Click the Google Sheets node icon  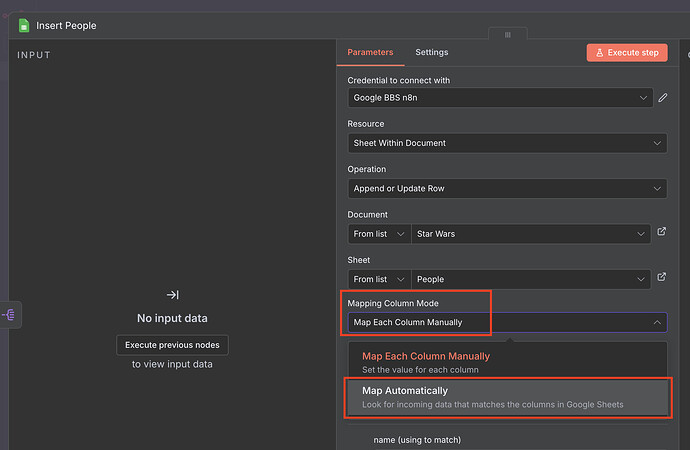pyautogui.click(x=24, y=25)
